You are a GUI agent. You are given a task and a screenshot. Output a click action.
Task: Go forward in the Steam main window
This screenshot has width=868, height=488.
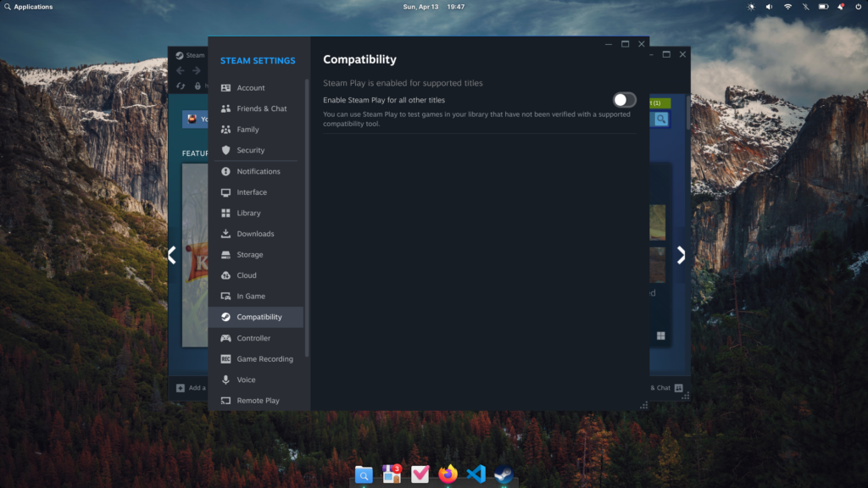click(197, 70)
